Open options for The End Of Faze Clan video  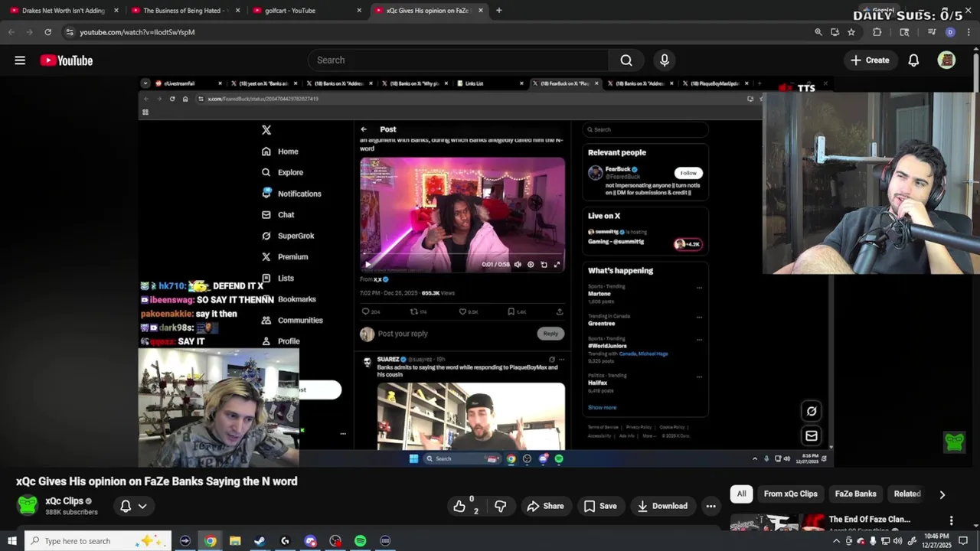tap(951, 520)
